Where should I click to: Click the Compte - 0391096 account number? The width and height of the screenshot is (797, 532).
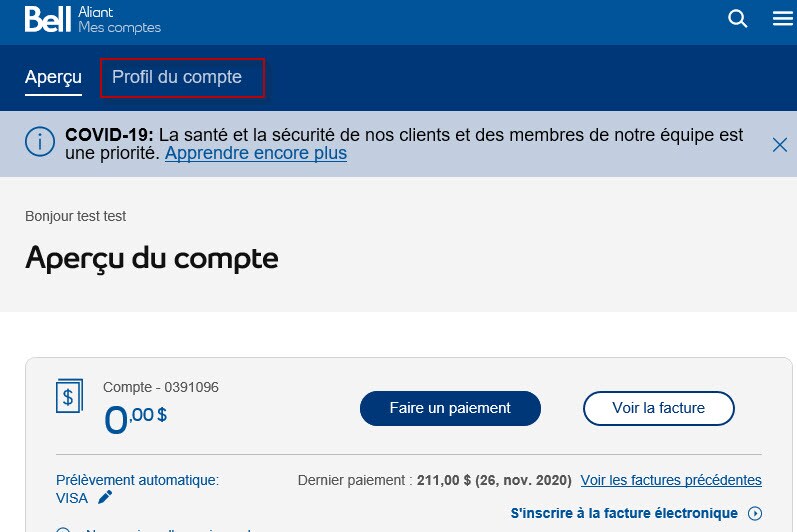[x=161, y=387]
